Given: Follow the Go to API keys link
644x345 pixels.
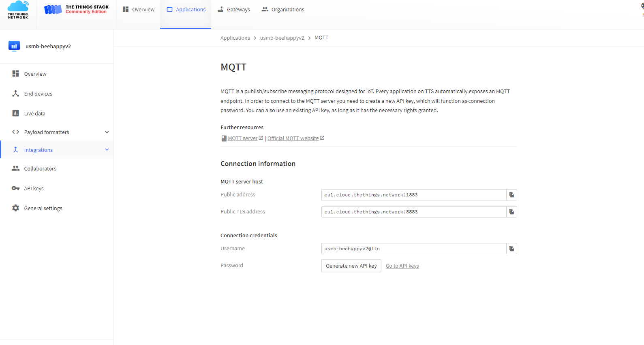Looking at the screenshot, I should coord(402,266).
